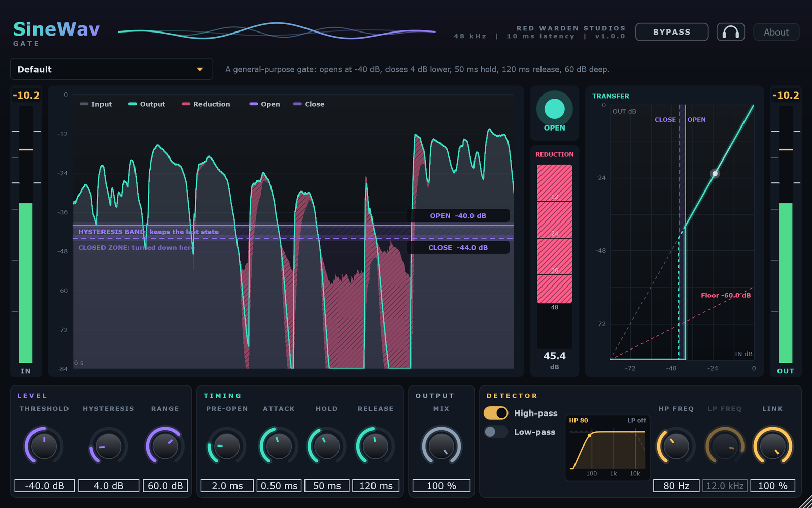Toggle the Open threshold legend item
Image resolution: width=812 pixels, height=508 pixels.
pyautogui.click(x=264, y=104)
